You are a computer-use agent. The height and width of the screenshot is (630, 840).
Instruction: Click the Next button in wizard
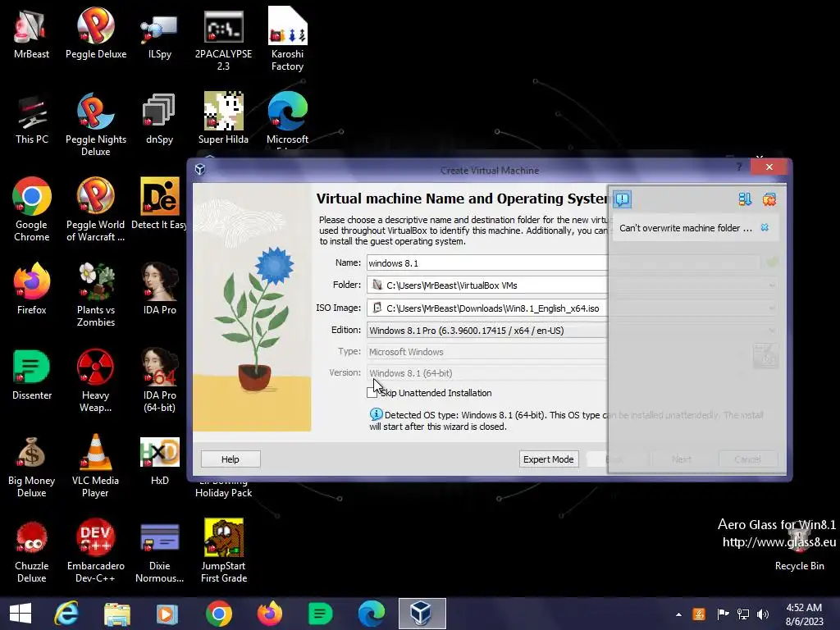coord(682,459)
